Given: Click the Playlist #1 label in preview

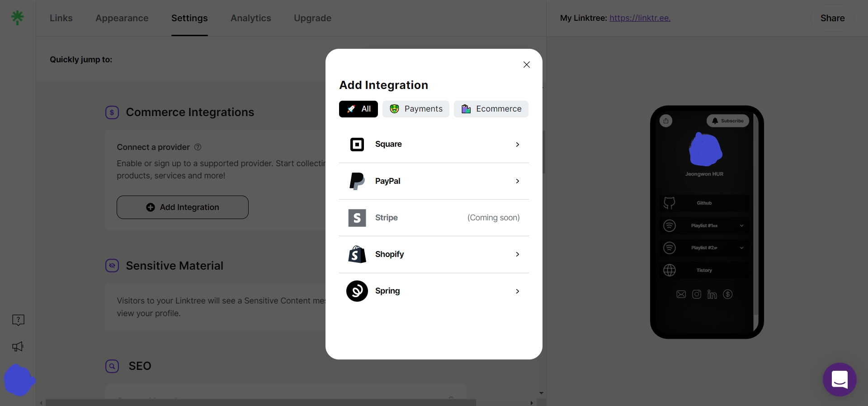Looking at the screenshot, I should pos(704,225).
